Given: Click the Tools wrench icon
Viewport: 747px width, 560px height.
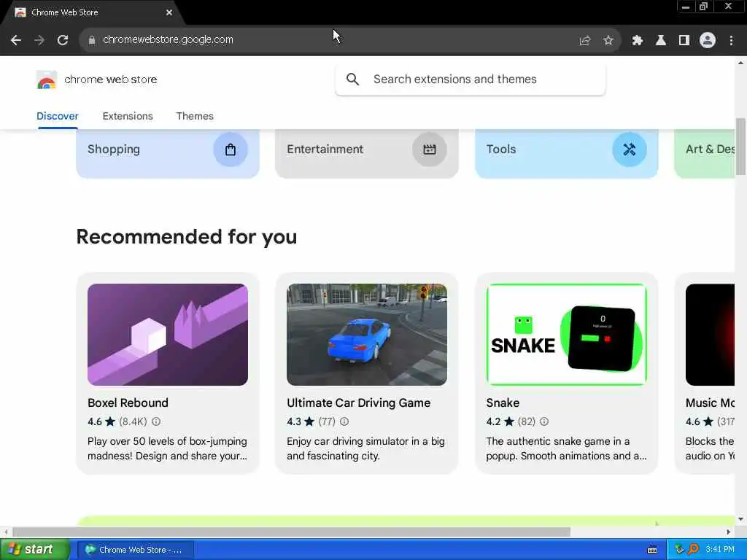Looking at the screenshot, I should click(x=630, y=149).
